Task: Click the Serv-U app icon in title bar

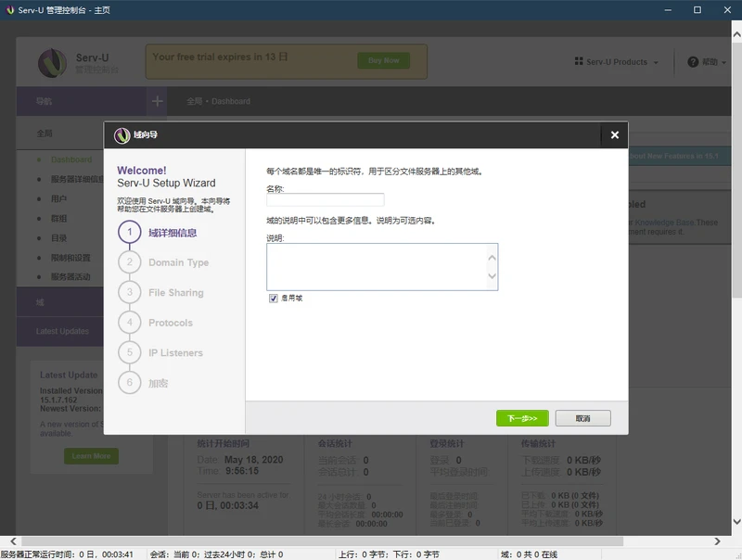Action: (x=10, y=10)
